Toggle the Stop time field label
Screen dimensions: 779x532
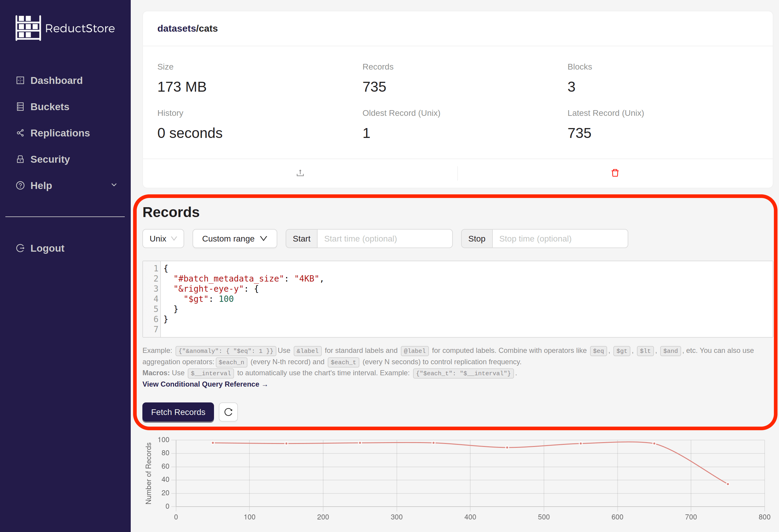476,238
